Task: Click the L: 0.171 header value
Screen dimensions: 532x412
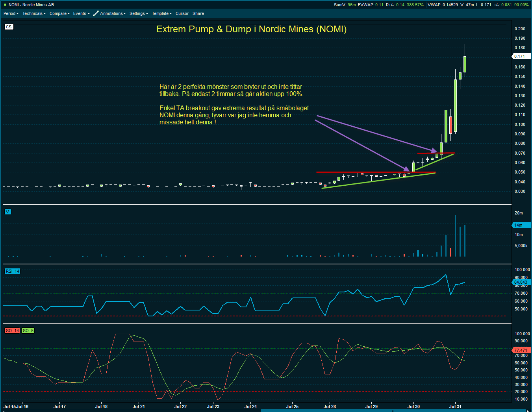Action: pos(484,5)
